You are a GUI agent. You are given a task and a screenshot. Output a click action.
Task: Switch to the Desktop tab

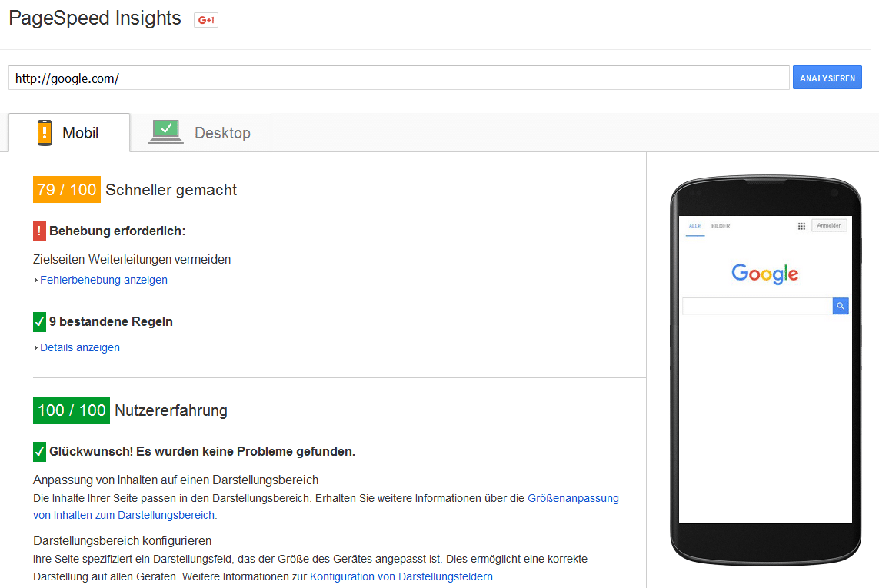point(201,133)
